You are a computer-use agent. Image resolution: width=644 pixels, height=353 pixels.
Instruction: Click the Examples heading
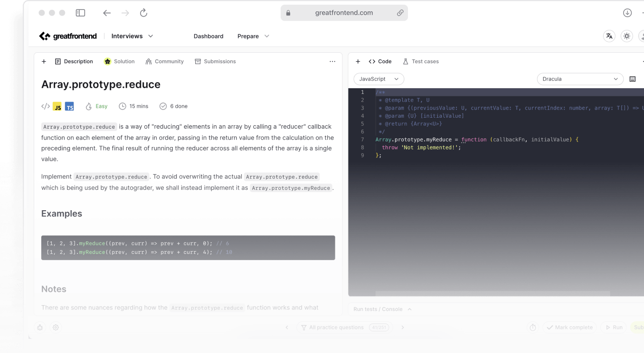tap(62, 214)
